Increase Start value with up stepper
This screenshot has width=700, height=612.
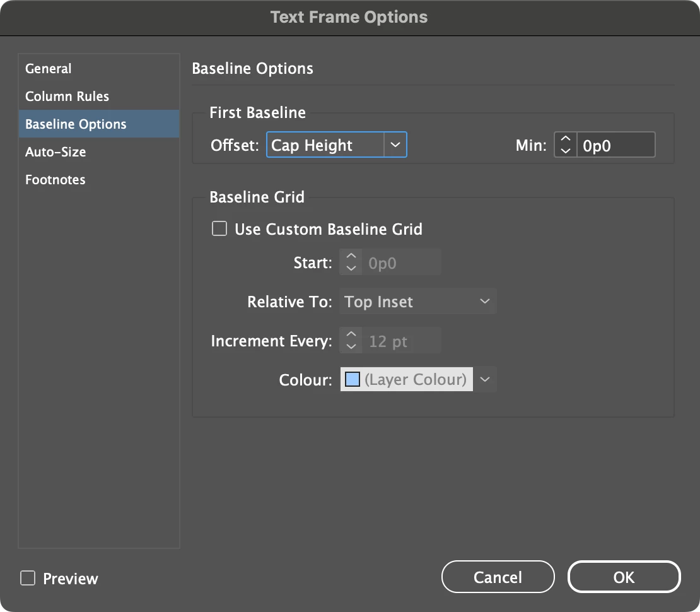point(351,257)
